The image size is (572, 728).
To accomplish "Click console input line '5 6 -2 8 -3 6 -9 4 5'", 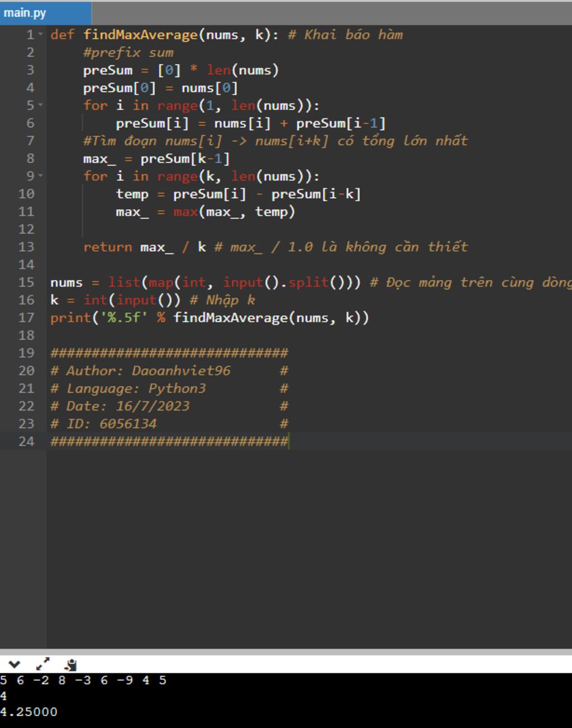I will point(83,680).
